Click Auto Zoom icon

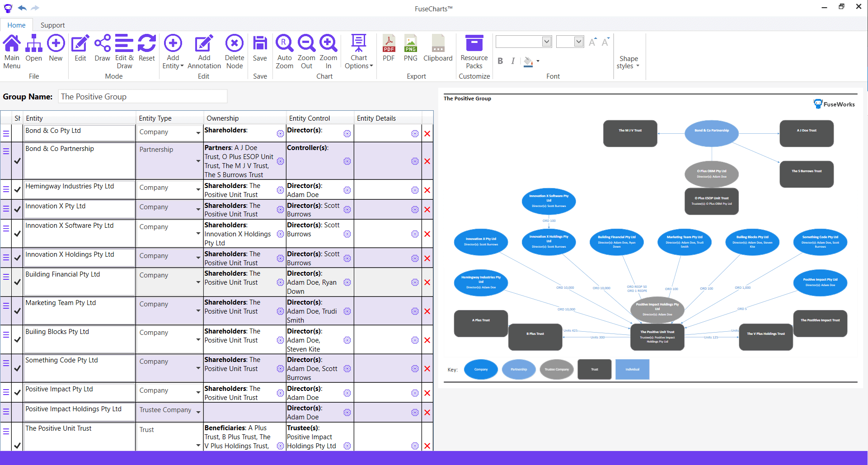click(285, 52)
